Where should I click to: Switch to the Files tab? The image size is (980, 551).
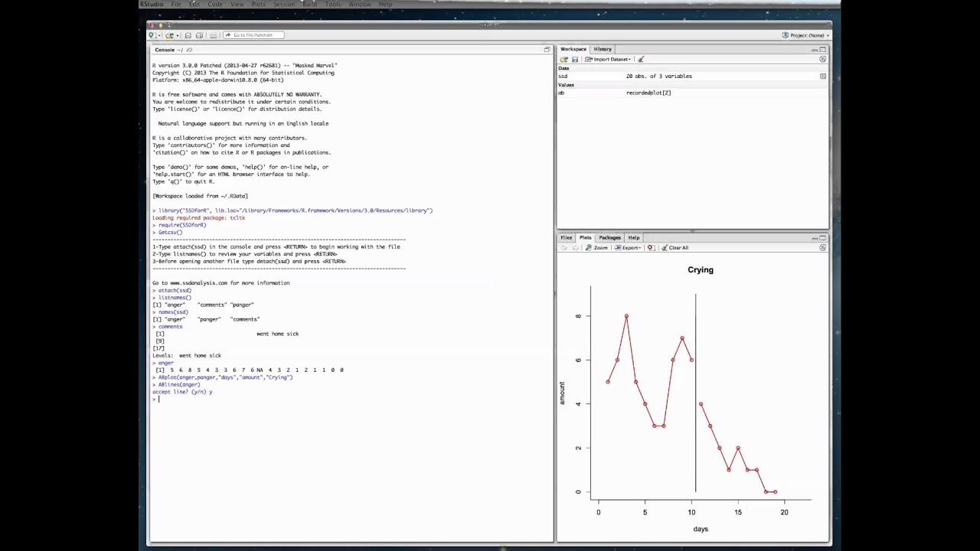point(566,238)
